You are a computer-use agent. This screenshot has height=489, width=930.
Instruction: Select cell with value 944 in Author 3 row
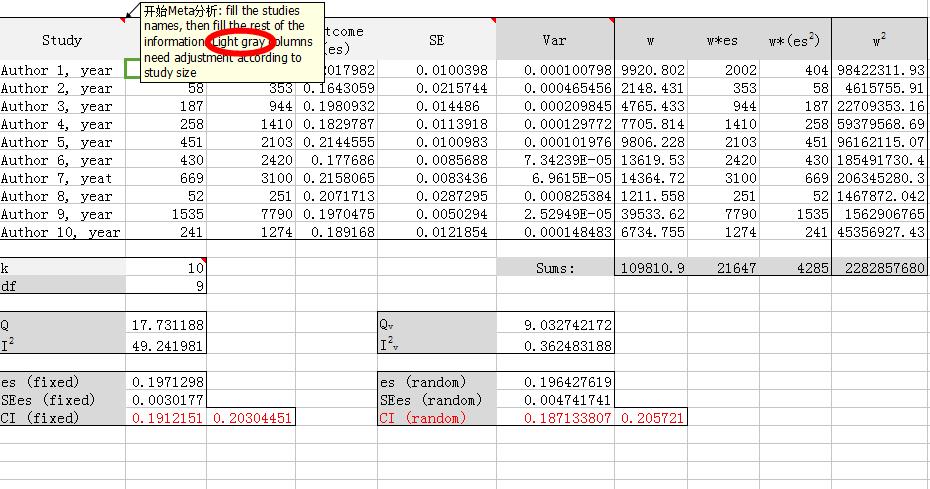(251, 106)
